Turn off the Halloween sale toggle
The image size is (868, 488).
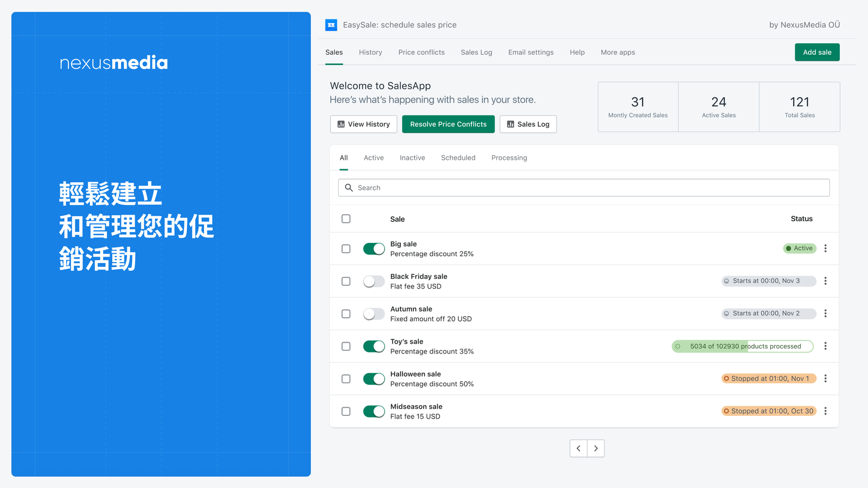(374, 379)
